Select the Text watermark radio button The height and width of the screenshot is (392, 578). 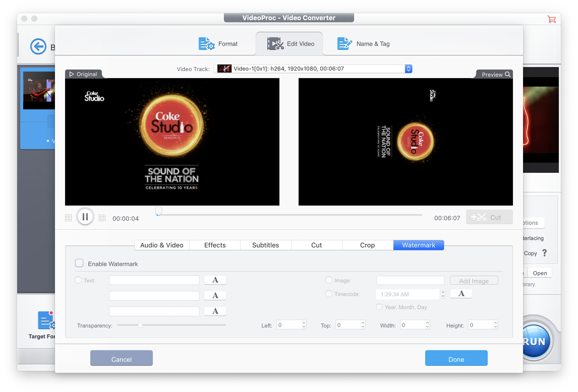tap(78, 280)
